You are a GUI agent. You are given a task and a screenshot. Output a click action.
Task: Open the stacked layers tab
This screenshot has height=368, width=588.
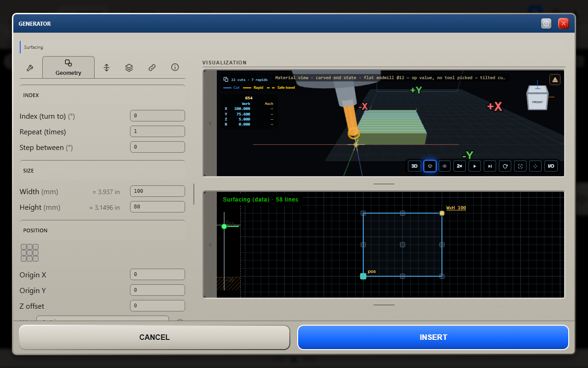[129, 68]
